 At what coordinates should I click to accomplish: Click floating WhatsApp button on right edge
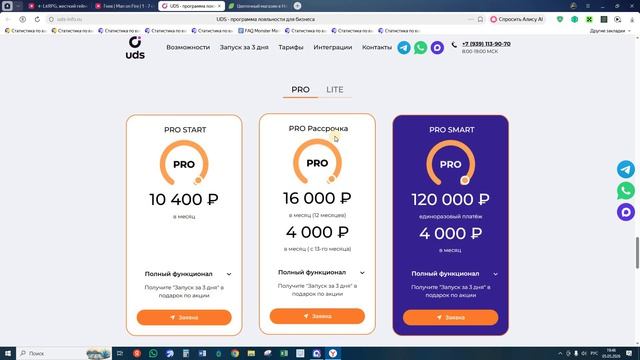click(x=626, y=191)
